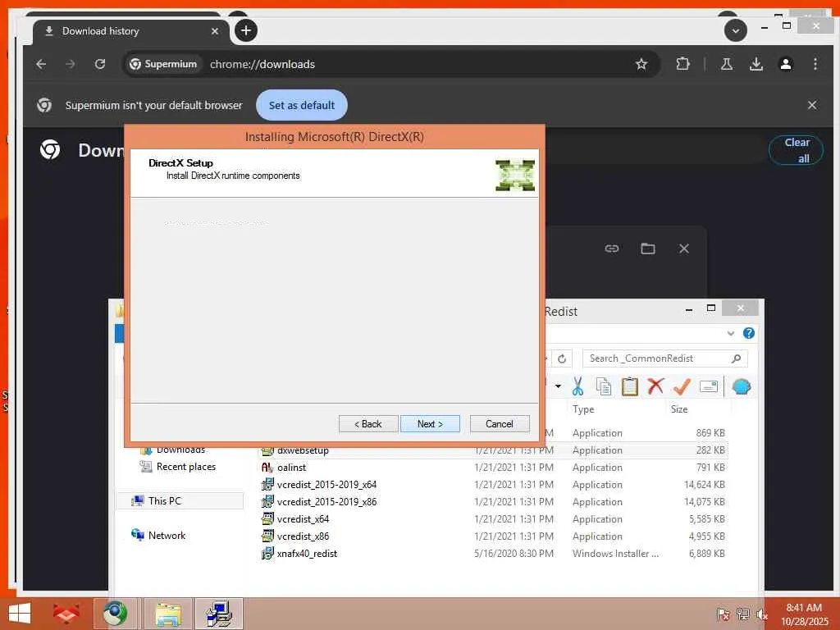Open the muted volume tray icon

tap(761, 614)
